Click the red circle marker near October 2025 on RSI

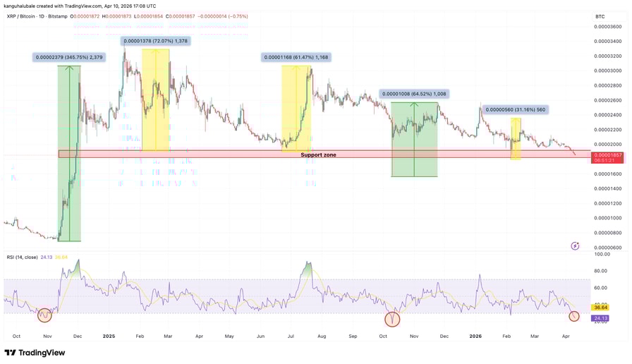click(x=392, y=319)
